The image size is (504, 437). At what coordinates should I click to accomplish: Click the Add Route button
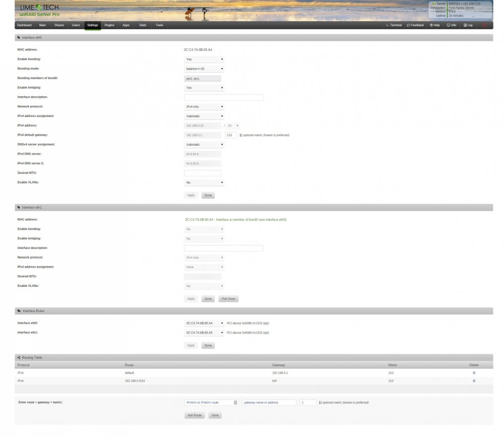click(195, 415)
